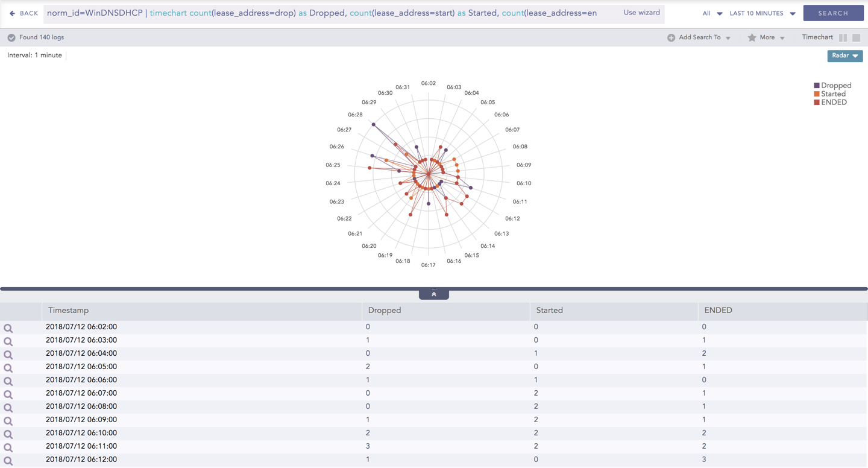Click the single-pane layout icon beside Timechart
The height and width of the screenshot is (468, 868).
pos(856,37)
